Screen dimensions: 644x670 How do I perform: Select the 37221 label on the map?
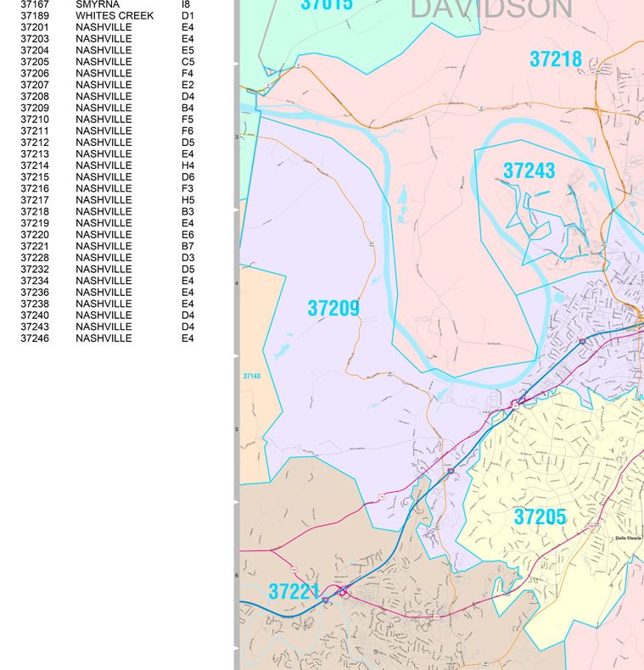tap(294, 592)
